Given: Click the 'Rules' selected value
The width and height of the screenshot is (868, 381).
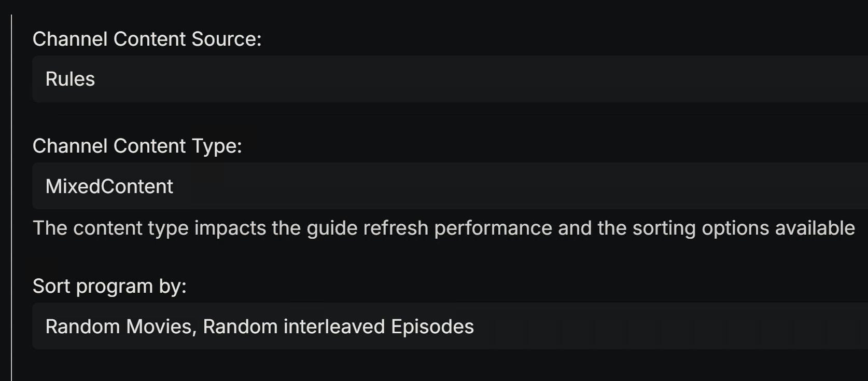Looking at the screenshot, I should [70, 79].
